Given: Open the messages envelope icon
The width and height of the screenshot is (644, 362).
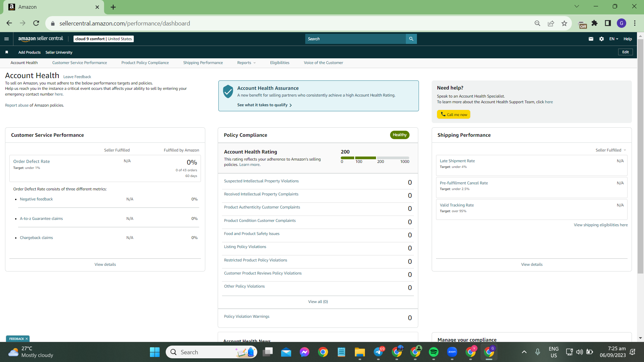Looking at the screenshot, I should pos(591,39).
